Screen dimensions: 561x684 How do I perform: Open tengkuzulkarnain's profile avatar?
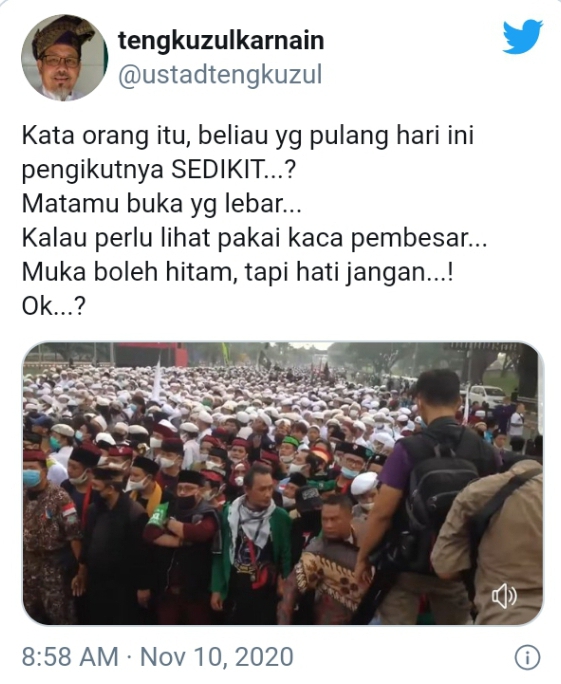(64, 58)
